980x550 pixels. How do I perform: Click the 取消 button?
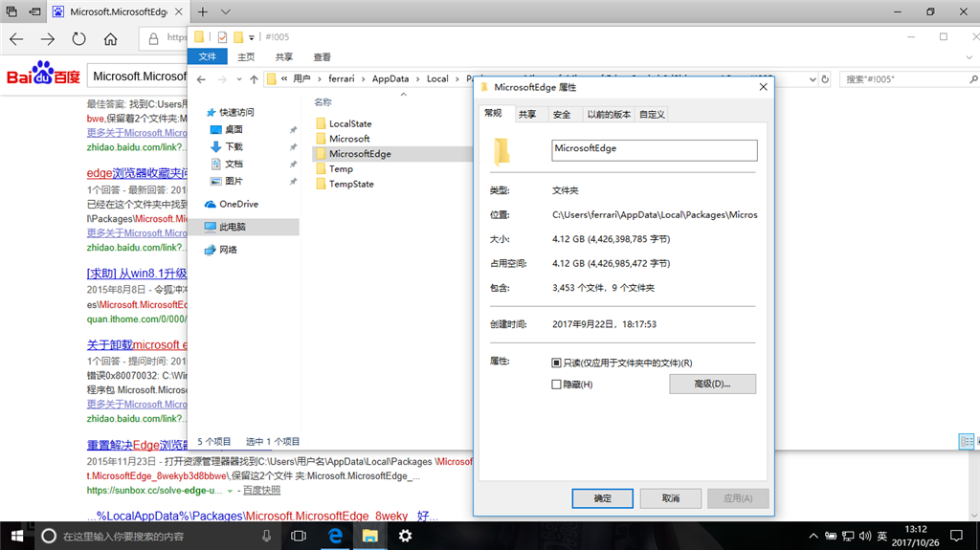click(x=671, y=498)
